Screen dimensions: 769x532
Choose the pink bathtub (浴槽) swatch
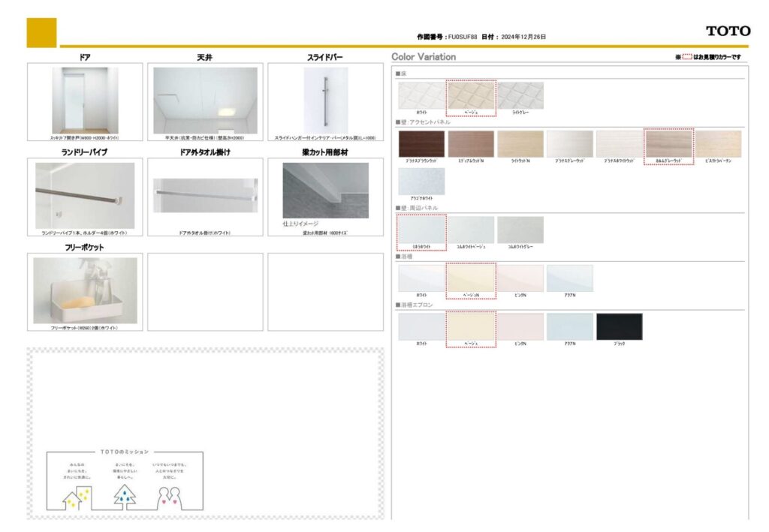click(520, 278)
